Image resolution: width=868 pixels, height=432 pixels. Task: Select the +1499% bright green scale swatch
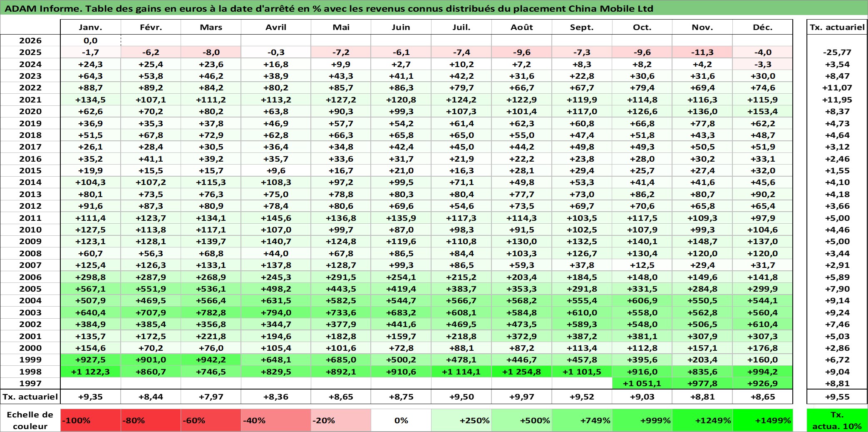[763, 420]
